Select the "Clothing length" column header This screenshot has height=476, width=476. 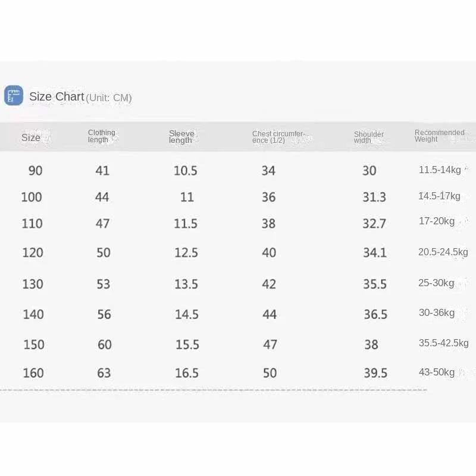pos(101,136)
